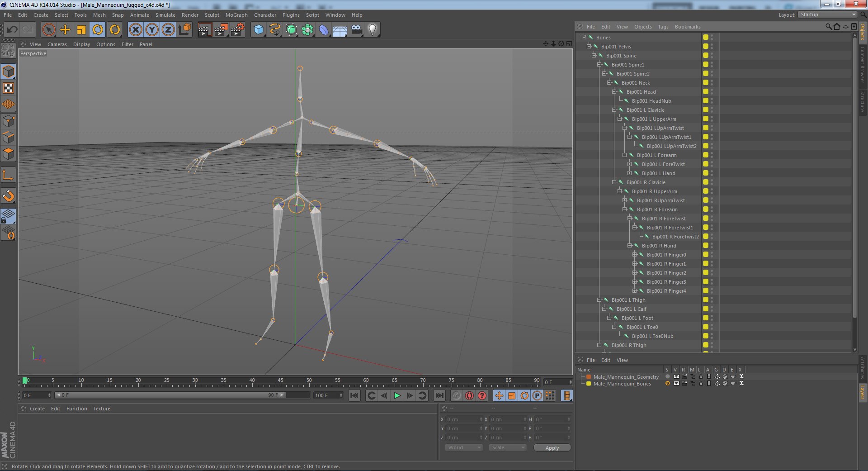Open material manager Create menu
868x471 pixels.
(x=37, y=409)
